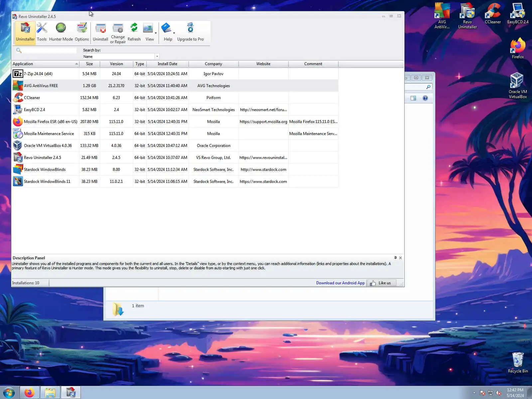The width and height of the screenshot is (532, 399).
Task: Toggle the preview pane in Explorer window
Action: (413, 98)
